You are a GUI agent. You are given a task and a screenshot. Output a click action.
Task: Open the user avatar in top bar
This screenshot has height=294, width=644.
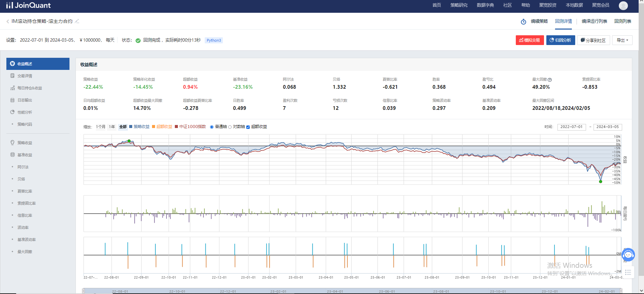623,5
